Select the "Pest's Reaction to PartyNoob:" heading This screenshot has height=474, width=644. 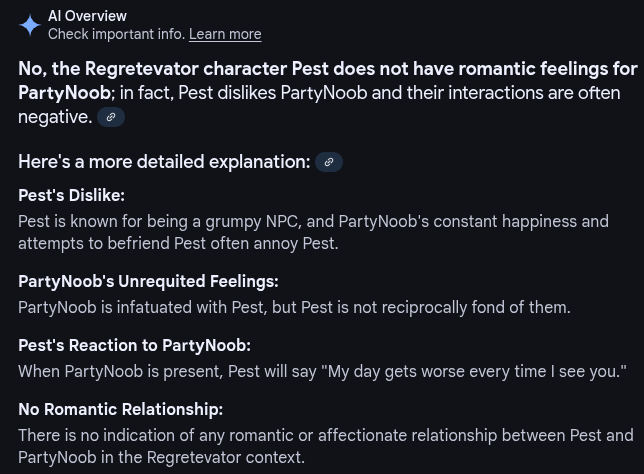(134, 345)
